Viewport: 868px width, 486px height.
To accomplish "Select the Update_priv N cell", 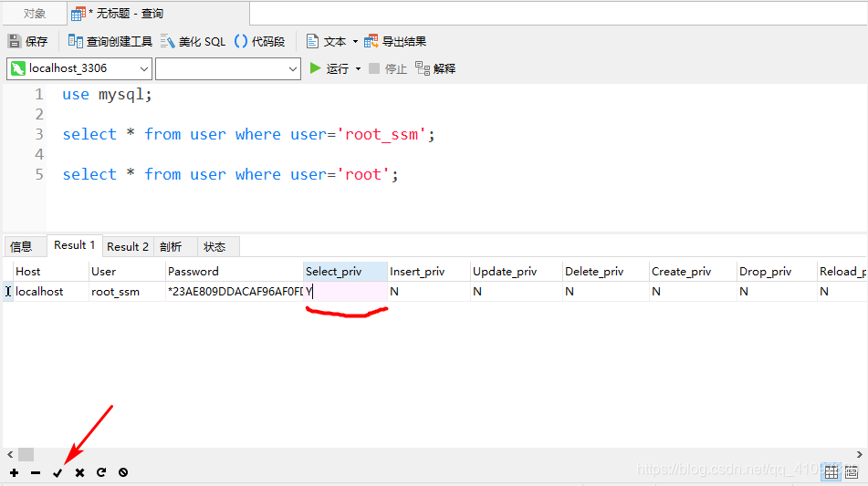I will coord(517,292).
